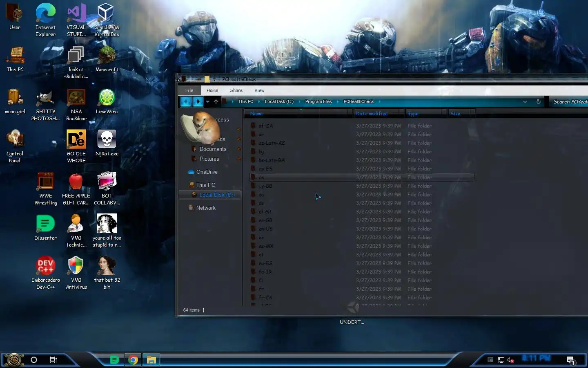Open the VMO Antivirus shield icon
The width and height of the screenshot is (588, 368).
[76, 273]
